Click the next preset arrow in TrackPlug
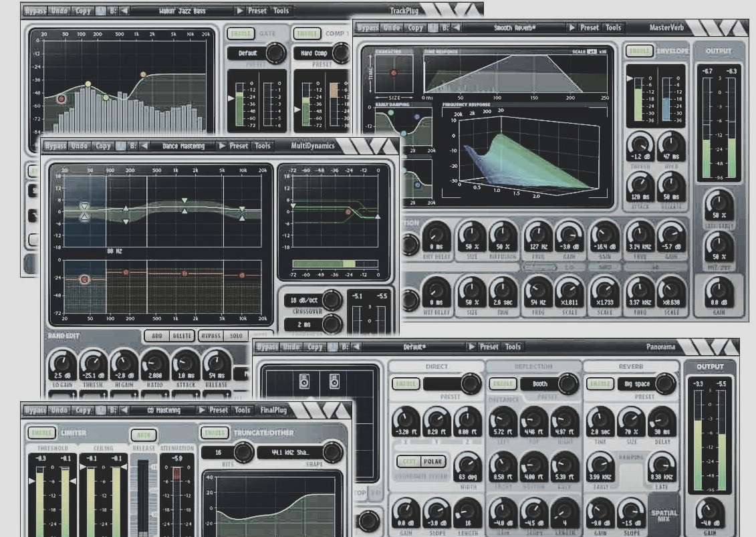The height and width of the screenshot is (537, 756). point(239,11)
